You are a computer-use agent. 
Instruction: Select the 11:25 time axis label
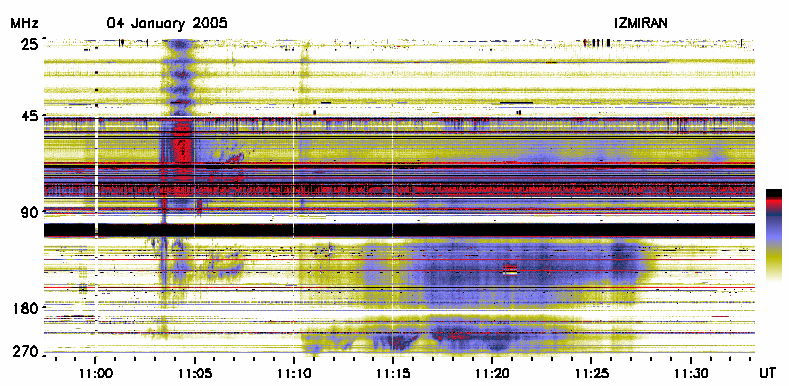click(x=591, y=373)
